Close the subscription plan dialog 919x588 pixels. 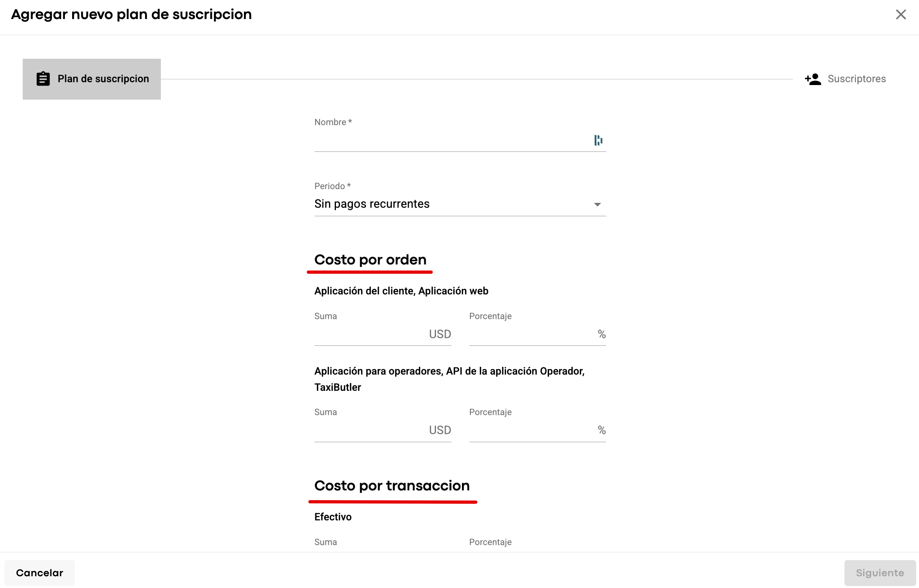tap(900, 15)
